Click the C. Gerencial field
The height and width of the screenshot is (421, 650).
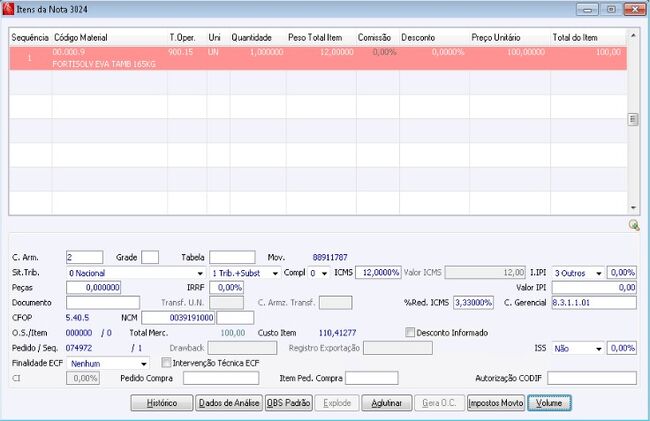pos(594,302)
